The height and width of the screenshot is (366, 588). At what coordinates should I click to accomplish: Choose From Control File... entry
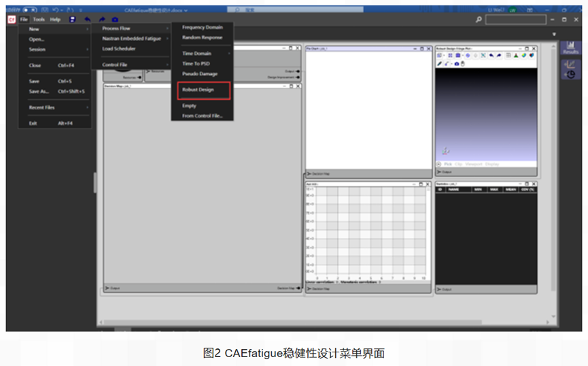point(203,116)
